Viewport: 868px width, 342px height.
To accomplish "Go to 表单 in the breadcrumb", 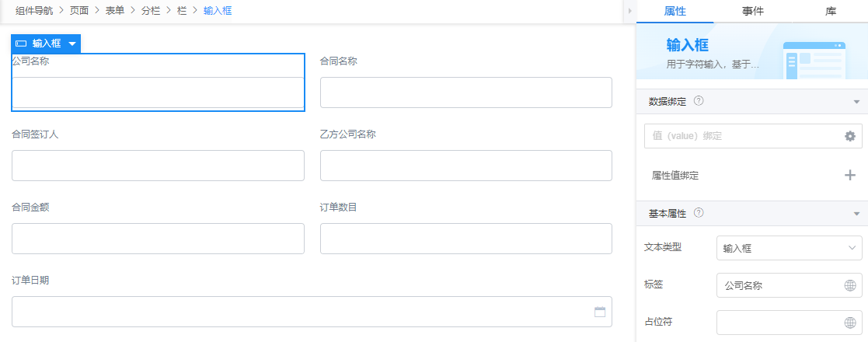I will point(115,11).
